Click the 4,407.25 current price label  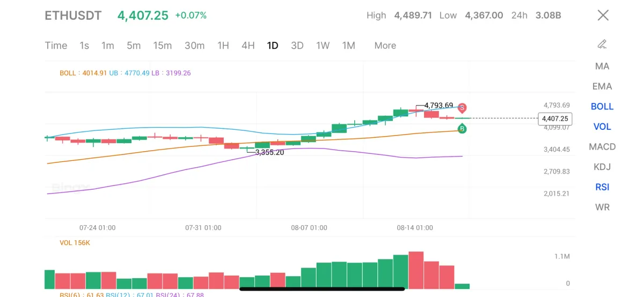[555, 118]
